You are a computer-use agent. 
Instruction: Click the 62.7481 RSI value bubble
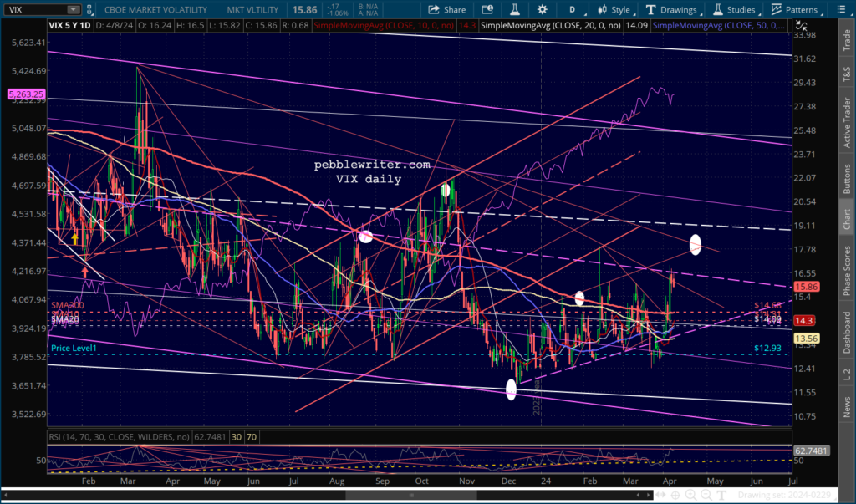(811, 451)
